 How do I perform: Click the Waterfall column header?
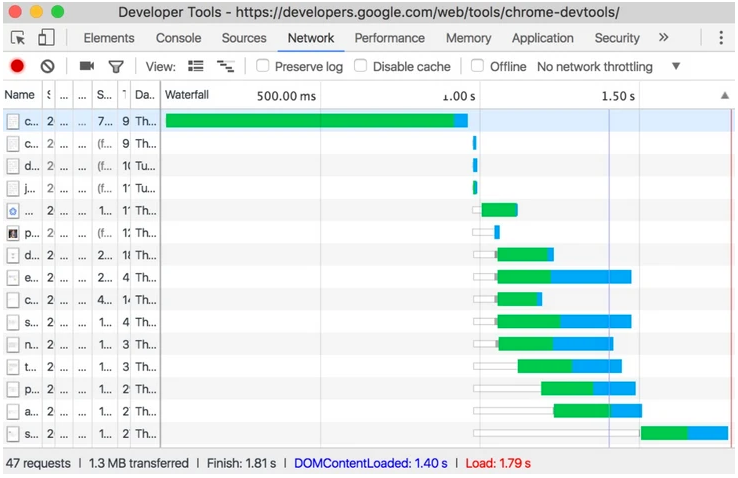[x=186, y=96]
